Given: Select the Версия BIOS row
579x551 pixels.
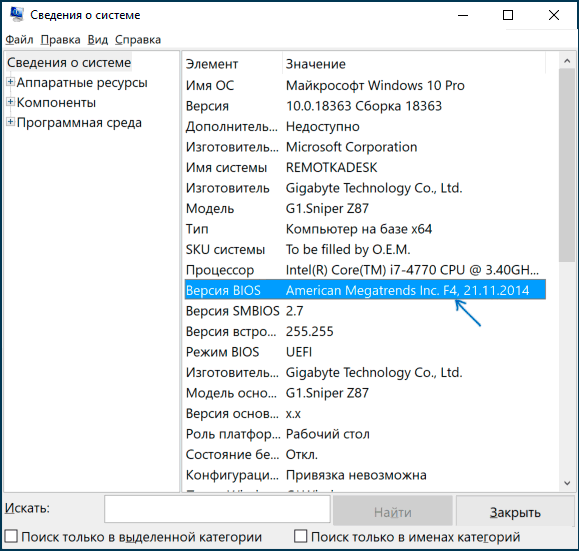Looking at the screenshot, I should 365,290.
